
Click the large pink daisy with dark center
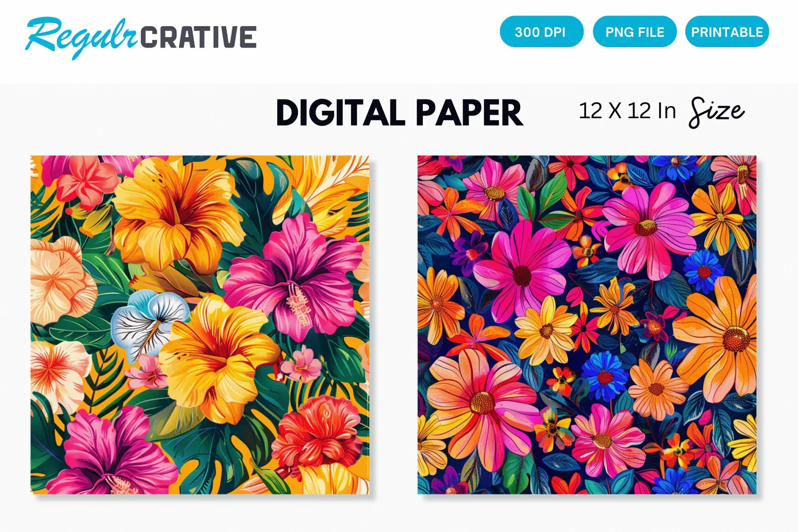coord(521,272)
